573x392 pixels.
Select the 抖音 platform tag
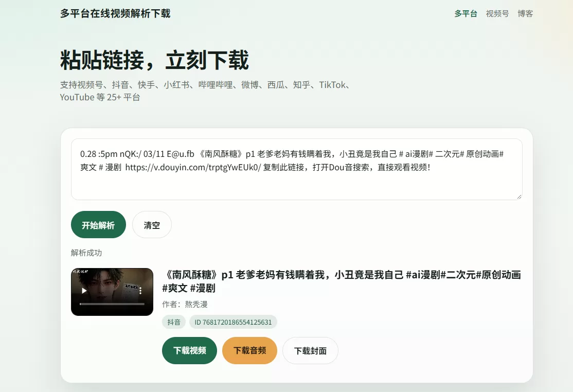174,322
